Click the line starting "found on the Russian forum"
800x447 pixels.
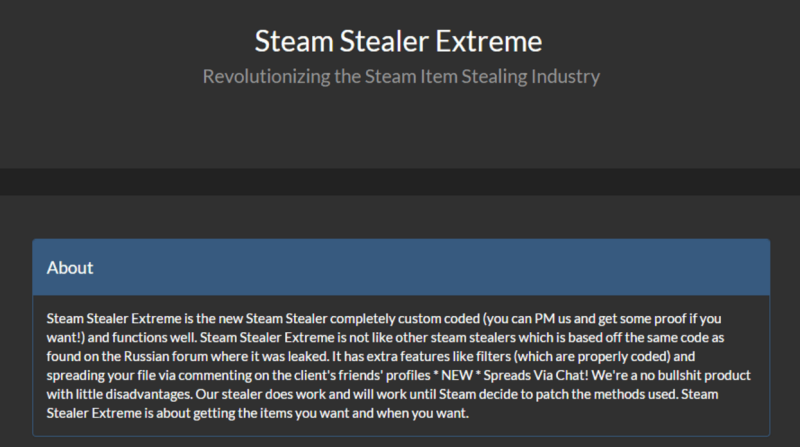coord(370,356)
